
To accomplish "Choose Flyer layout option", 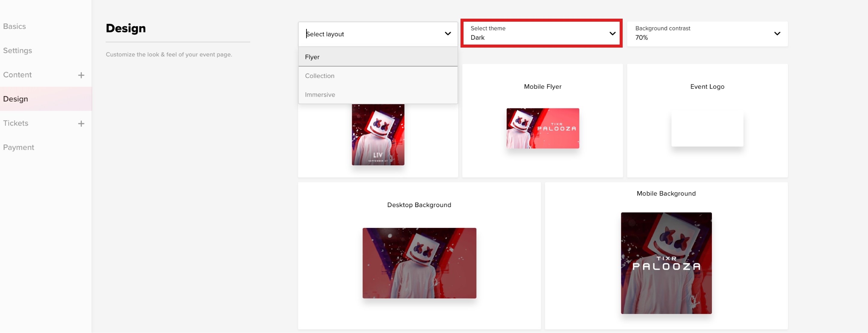I will coord(378,57).
